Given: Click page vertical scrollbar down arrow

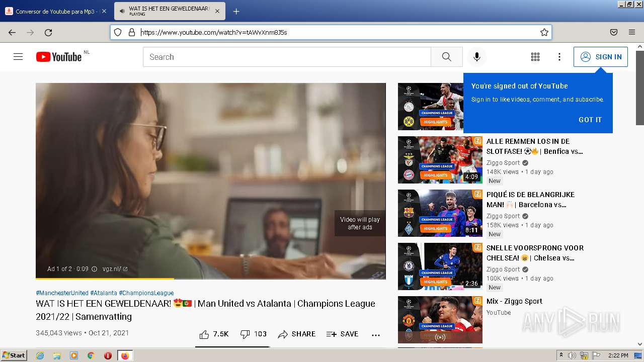Looking at the screenshot, I should tap(640, 344).
